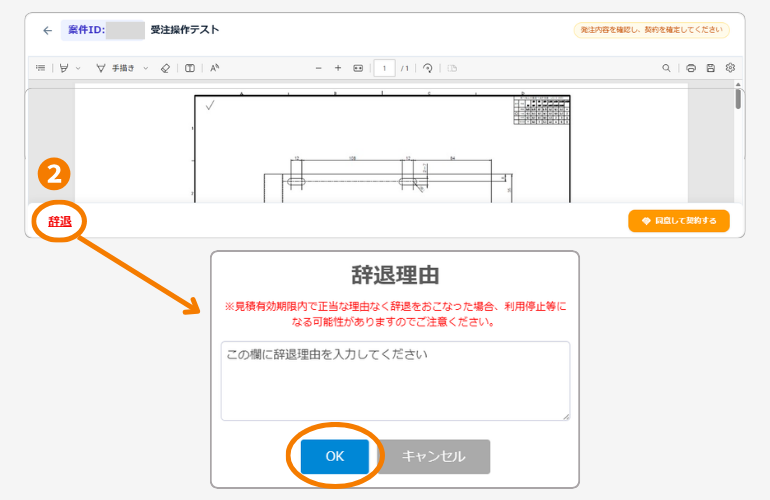Zoom out with the minus icon
Image resolution: width=770 pixels, height=500 pixels.
(x=319, y=68)
